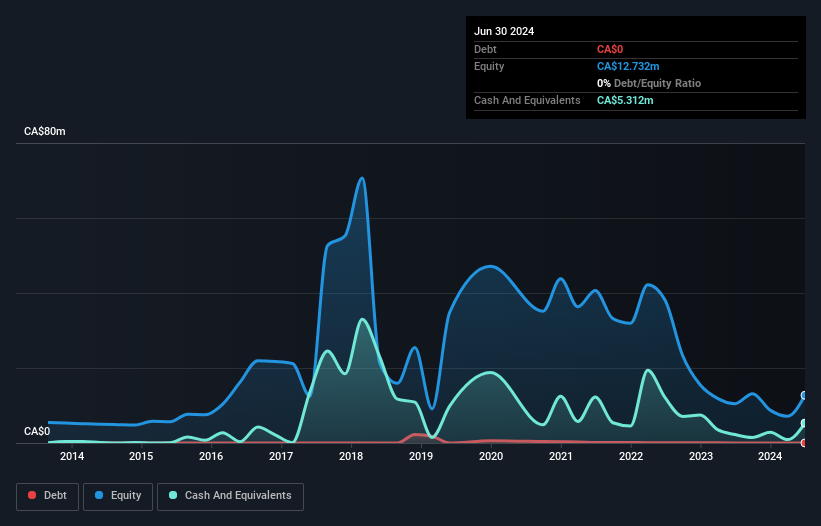Select the 2021 x-axis label
The height and width of the screenshot is (526, 821).
pyautogui.click(x=561, y=456)
